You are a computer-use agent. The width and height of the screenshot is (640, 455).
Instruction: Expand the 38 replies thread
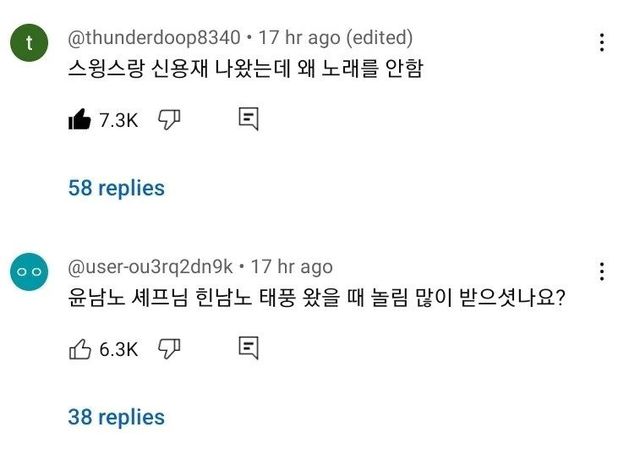116,416
